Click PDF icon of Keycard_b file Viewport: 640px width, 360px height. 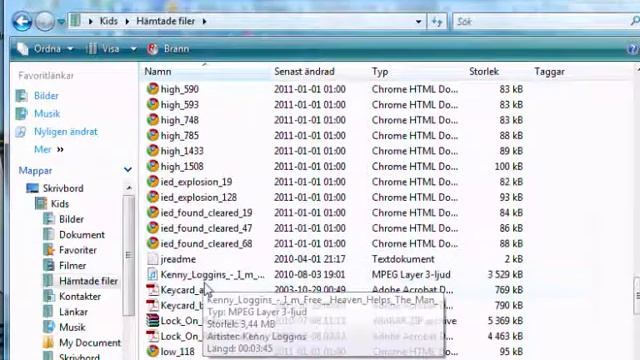point(153,305)
